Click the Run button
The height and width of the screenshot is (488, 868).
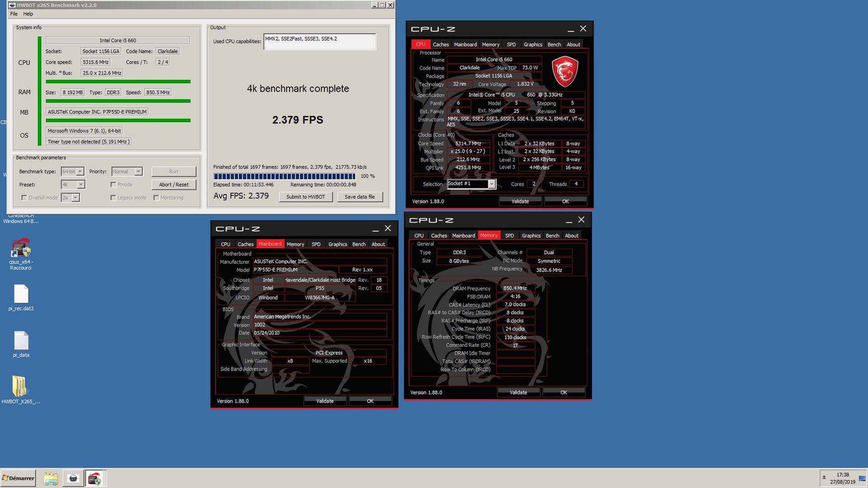(174, 171)
